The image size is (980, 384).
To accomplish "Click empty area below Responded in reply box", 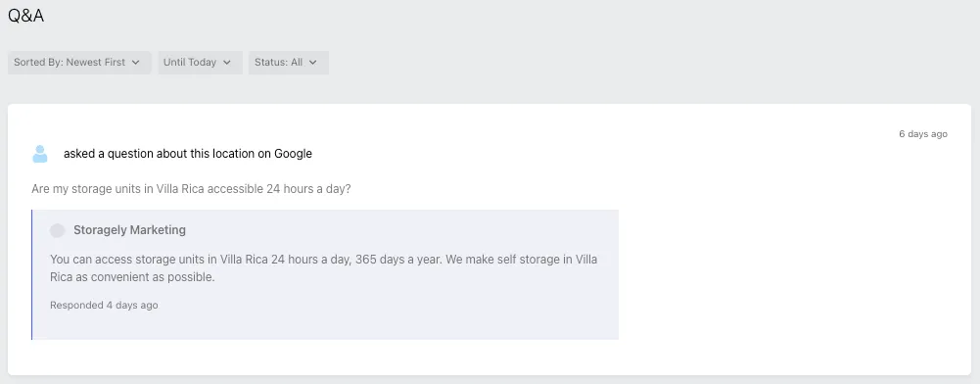I will pos(325,326).
